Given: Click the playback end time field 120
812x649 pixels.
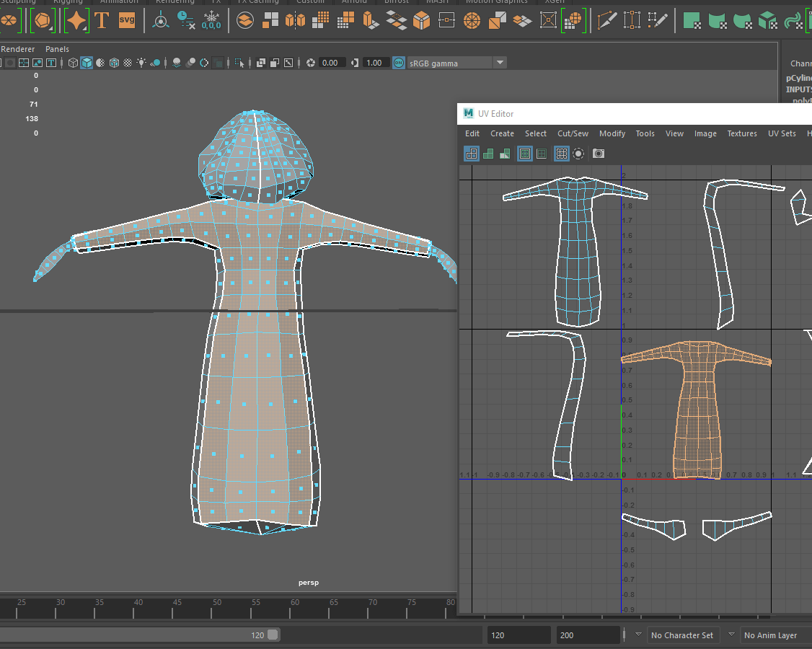Looking at the screenshot, I should point(518,635).
